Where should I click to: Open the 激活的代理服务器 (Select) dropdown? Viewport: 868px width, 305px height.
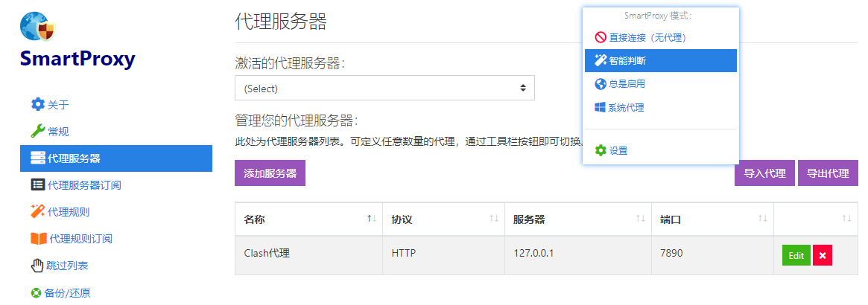[x=384, y=88]
